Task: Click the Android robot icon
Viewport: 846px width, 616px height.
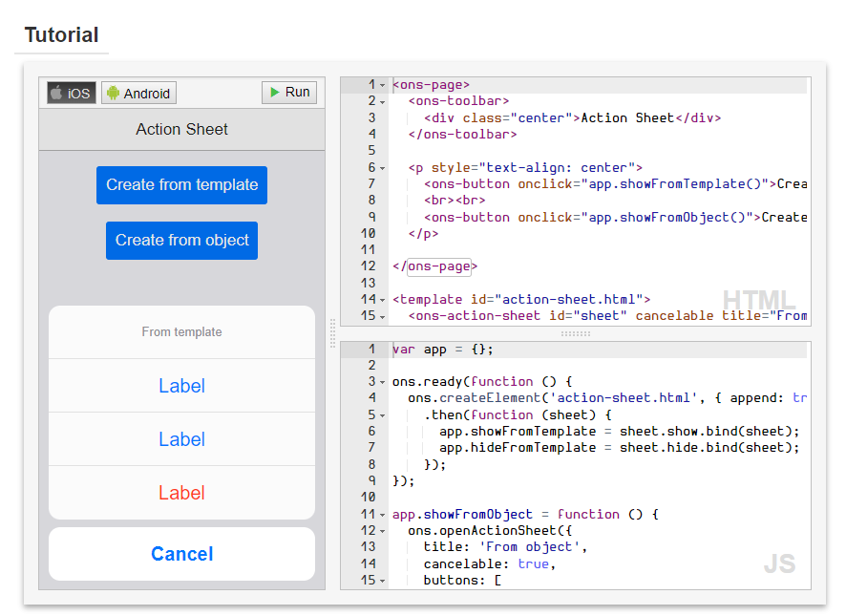Action: (113, 93)
